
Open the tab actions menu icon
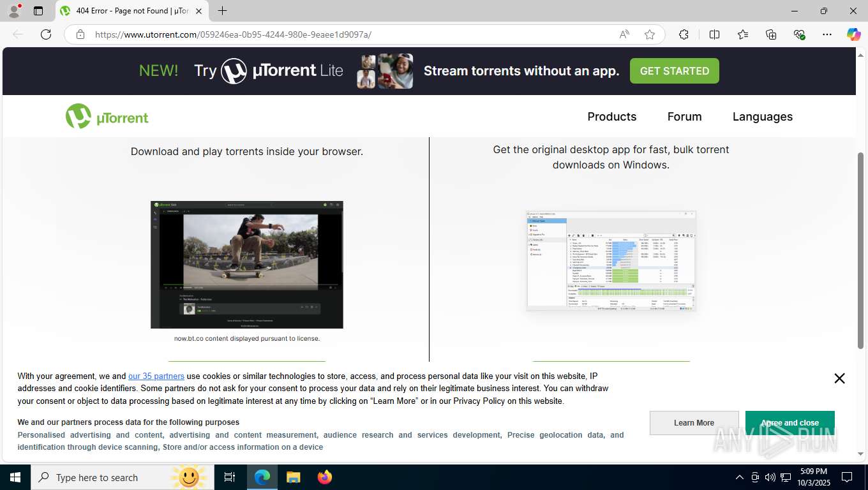38,11
